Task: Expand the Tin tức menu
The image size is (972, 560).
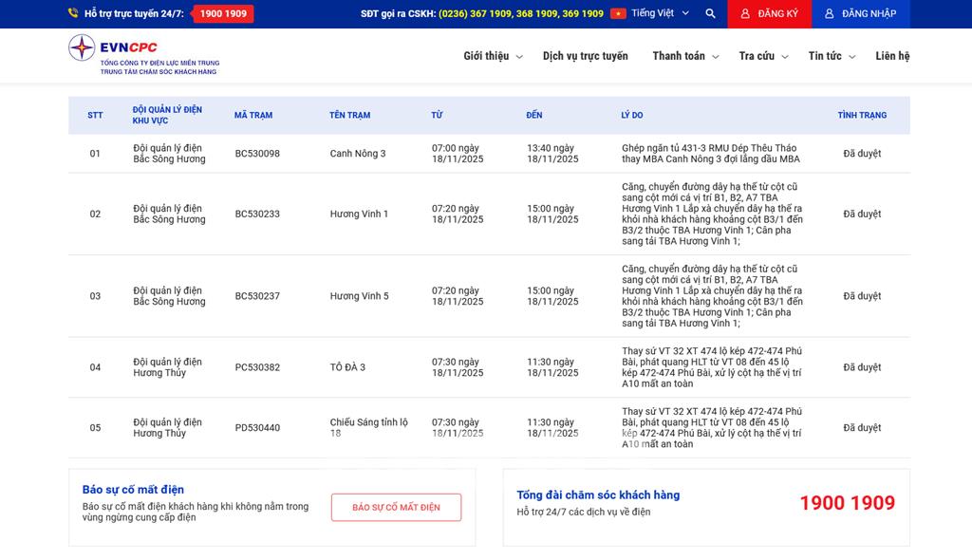Action: click(x=832, y=56)
